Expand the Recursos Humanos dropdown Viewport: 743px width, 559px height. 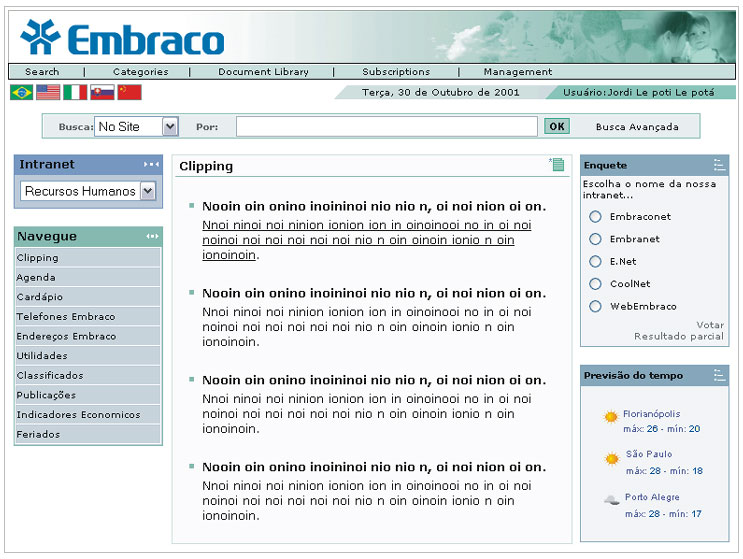point(148,191)
